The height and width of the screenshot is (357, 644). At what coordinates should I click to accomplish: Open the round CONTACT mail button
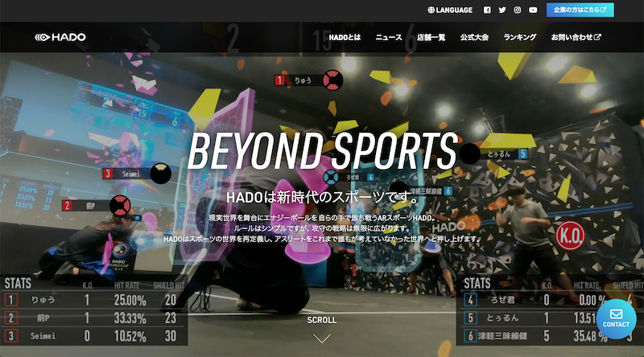[616, 319]
